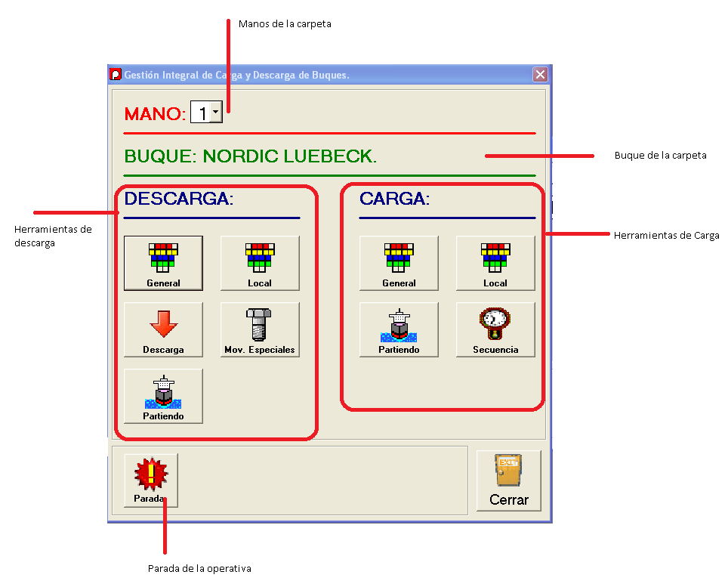
Task: Expand the hand selector arrow next to MANO
Action: pyautogui.click(x=214, y=111)
